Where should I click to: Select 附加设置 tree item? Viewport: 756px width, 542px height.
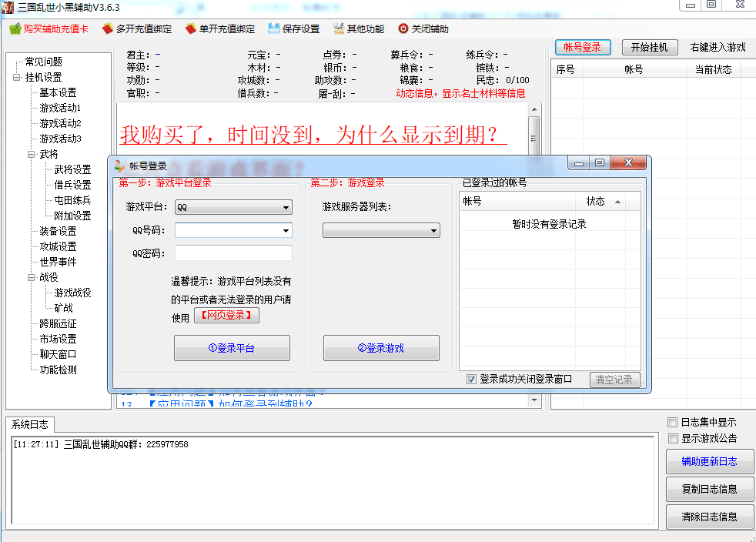coord(72,216)
